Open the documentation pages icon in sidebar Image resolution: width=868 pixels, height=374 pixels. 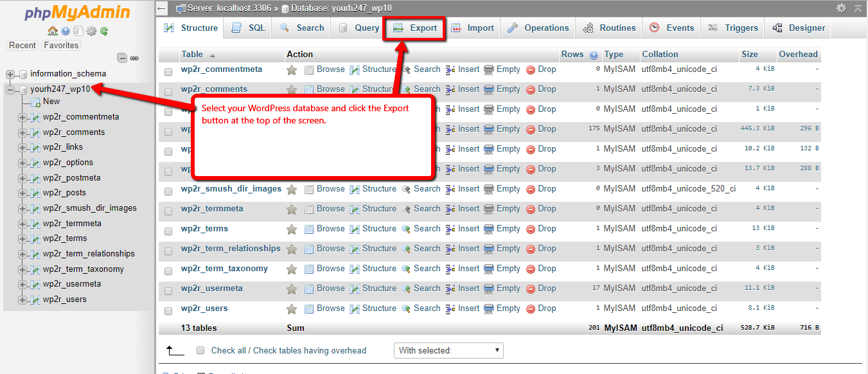pos(78,31)
